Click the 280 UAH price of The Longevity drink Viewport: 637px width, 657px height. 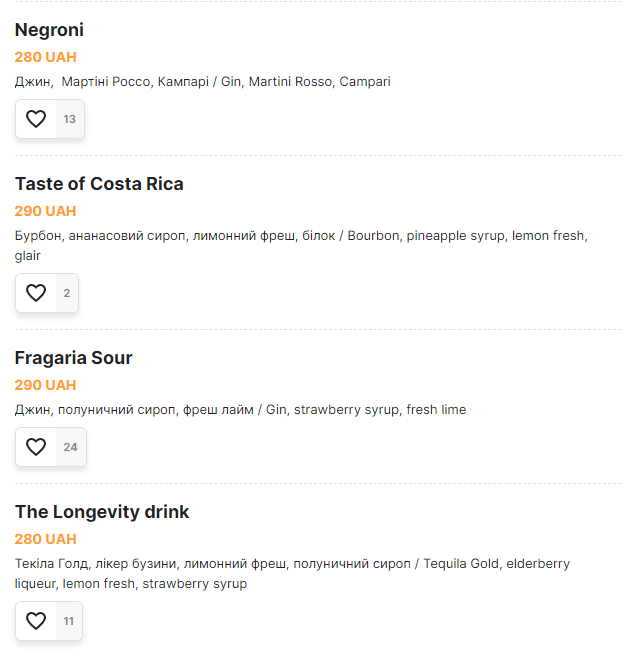[45, 539]
